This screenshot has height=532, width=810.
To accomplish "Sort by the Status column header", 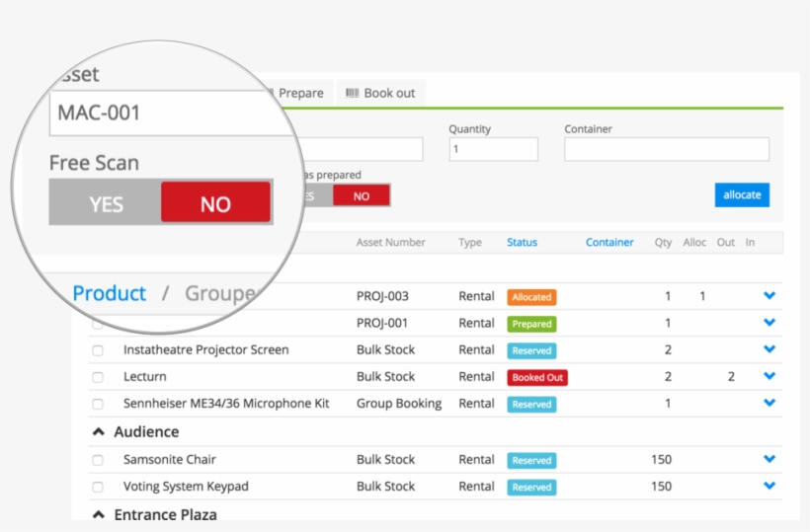I will (x=522, y=242).
